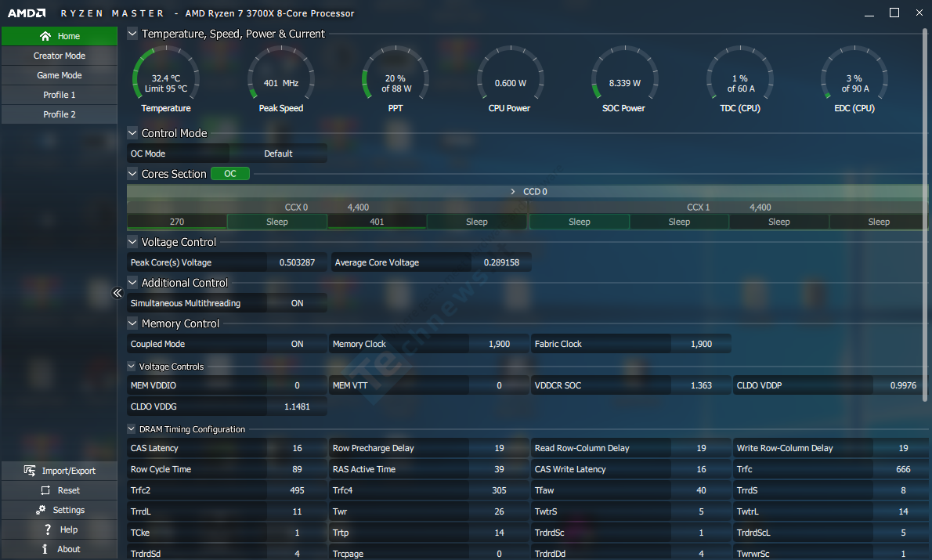This screenshot has height=560, width=932.
Task: Open the Help page
Action: pyautogui.click(x=60, y=529)
